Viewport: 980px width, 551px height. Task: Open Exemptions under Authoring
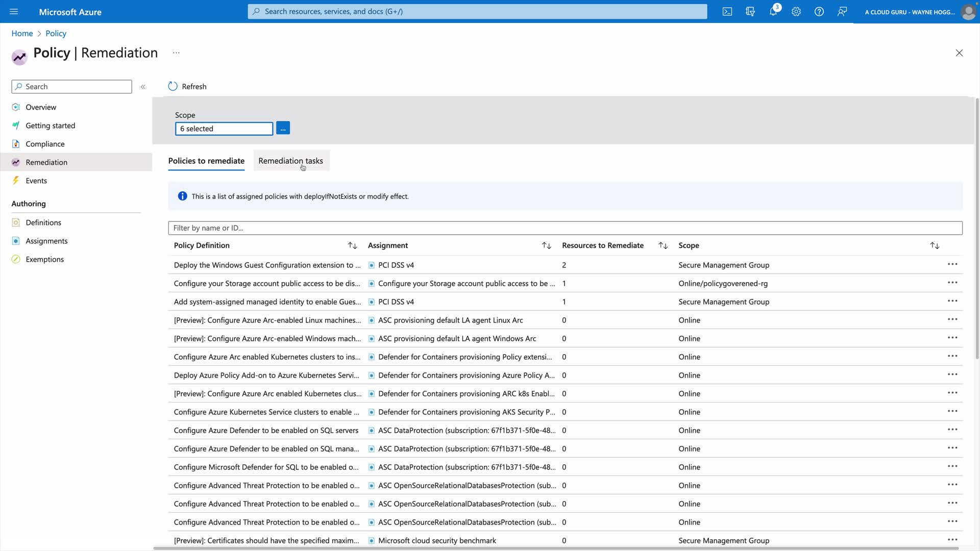tap(44, 259)
